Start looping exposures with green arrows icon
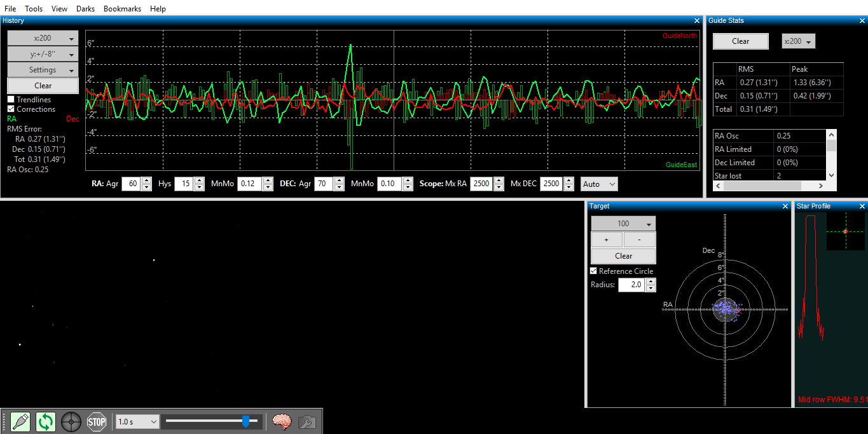868x434 pixels. 46,421
